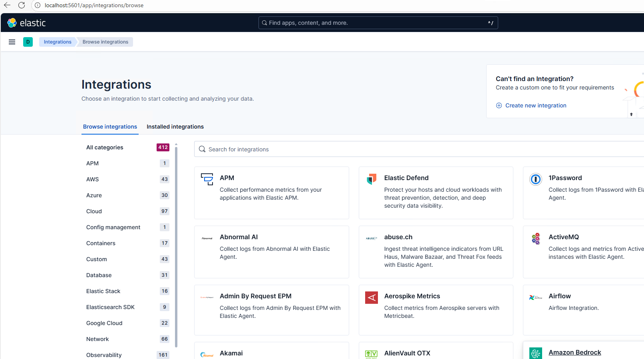Viewport: 644px width, 359px height.
Task: Switch to Installed integrations tab
Action: click(175, 127)
